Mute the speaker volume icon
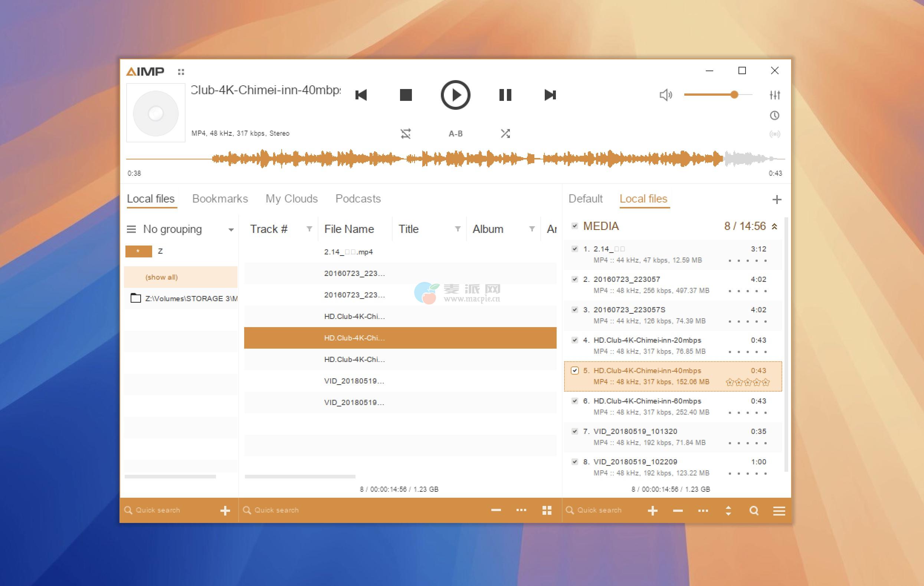The height and width of the screenshot is (586, 924). [x=666, y=95]
